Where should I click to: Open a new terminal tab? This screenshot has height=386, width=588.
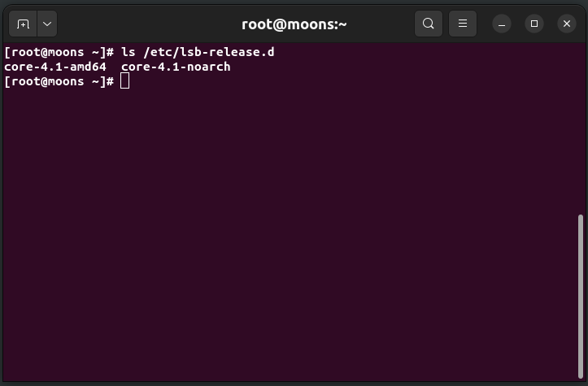(23, 24)
